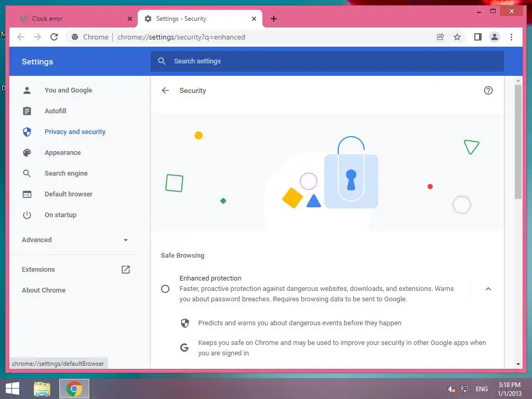
Task: Click the Autofill clipboard icon
Action: pos(27,111)
